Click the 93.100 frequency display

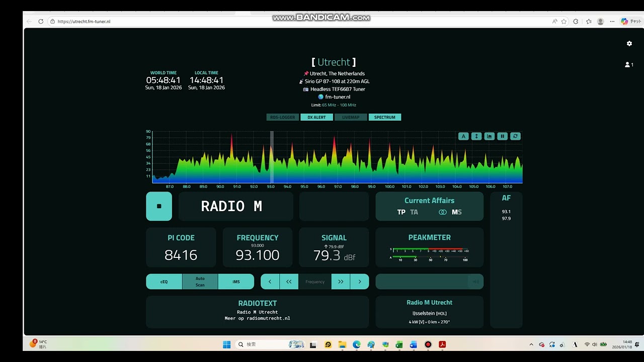[x=258, y=255]
